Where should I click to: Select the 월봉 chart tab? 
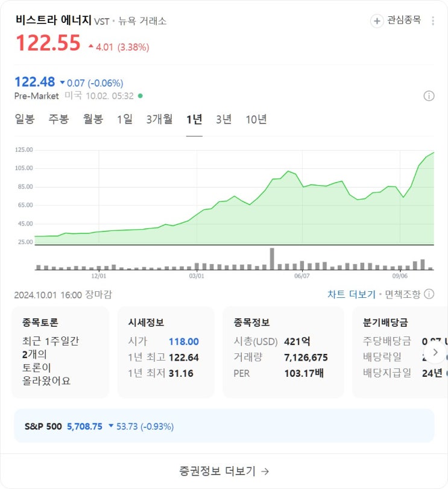tap(93, 119)
